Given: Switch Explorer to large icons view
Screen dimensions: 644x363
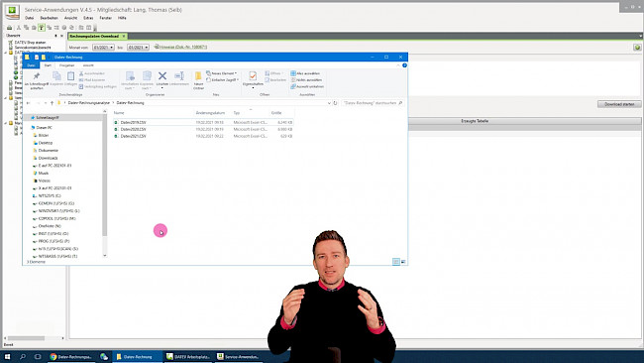Looking at the screenshot, I should (403, 262).
